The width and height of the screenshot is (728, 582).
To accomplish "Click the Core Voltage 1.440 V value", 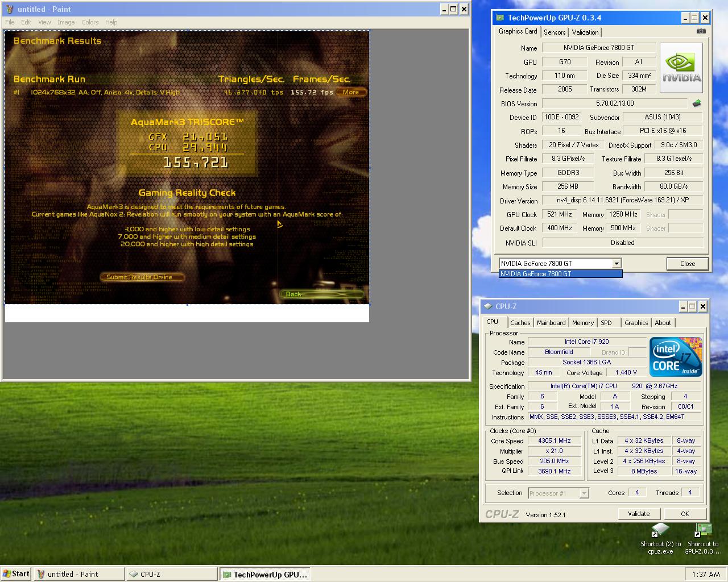I will click(x=626, y=372).
